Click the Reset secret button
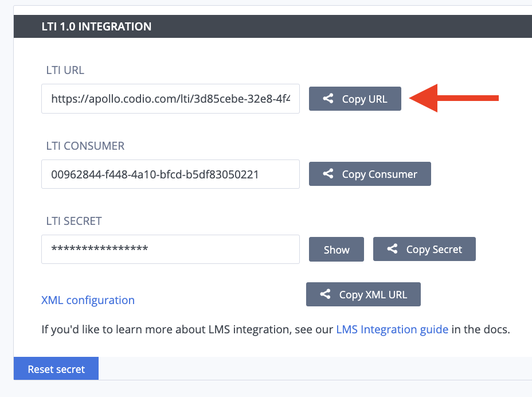532x397 pixels. point(56,368)
